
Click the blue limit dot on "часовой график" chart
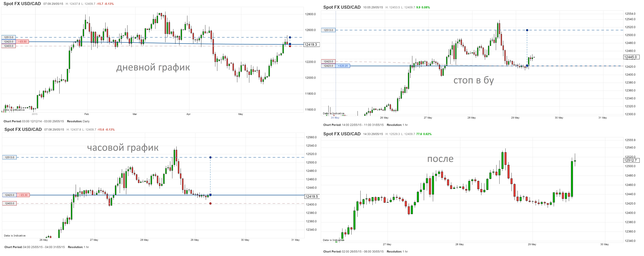click(210, 157)
